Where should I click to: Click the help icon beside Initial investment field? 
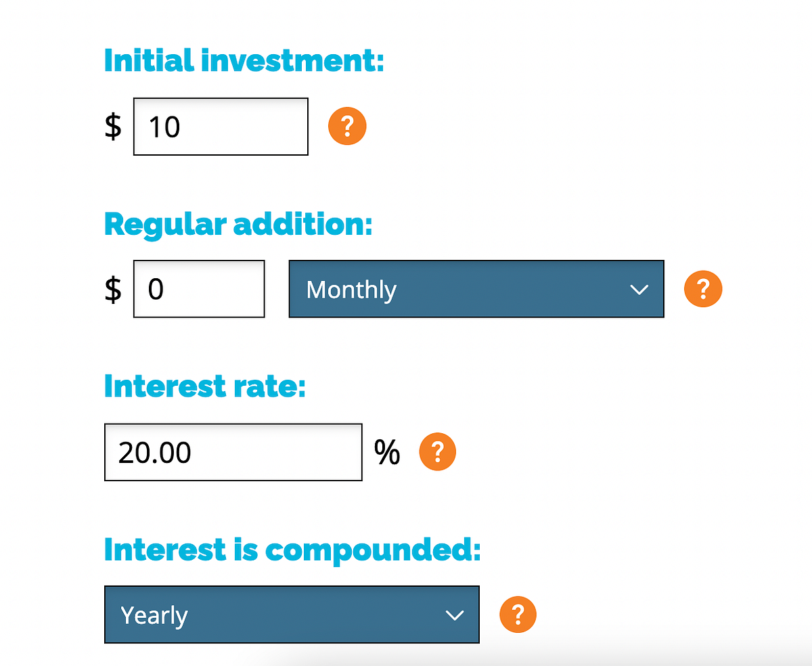click(347, 126)
